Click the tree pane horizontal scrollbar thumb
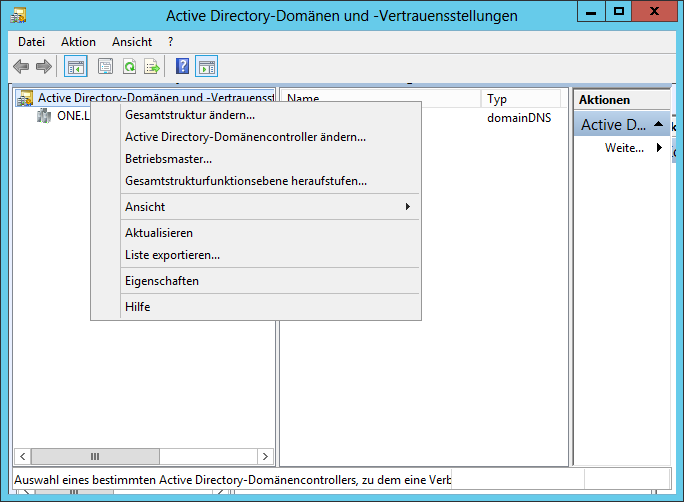684x502 pixels. (x=95, y=457)
